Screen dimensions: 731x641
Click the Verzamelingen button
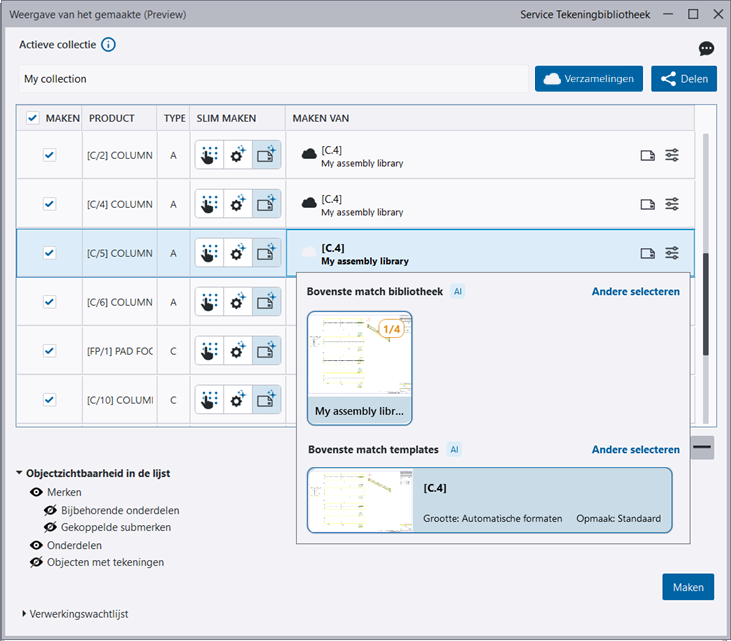(589, 79)
